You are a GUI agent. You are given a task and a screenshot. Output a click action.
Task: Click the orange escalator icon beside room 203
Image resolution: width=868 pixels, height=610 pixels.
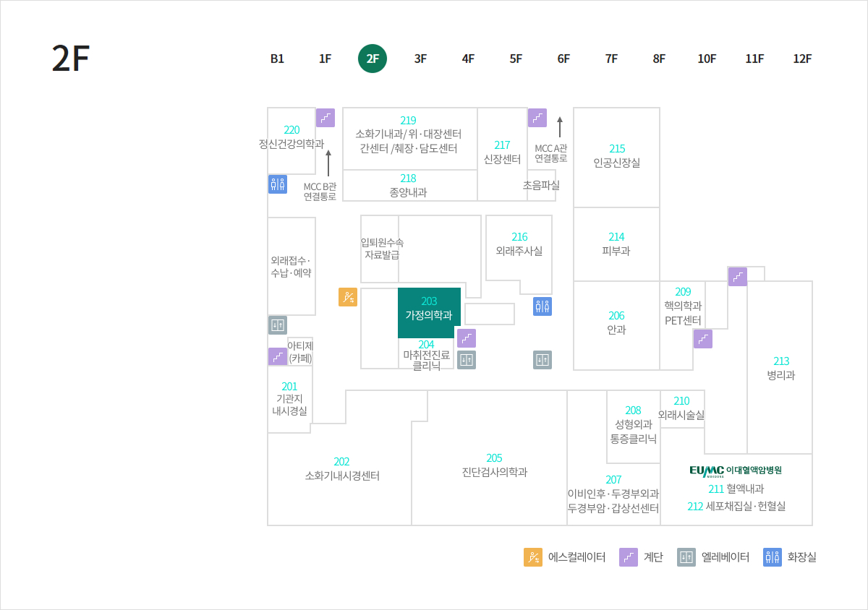click(348, 297)
